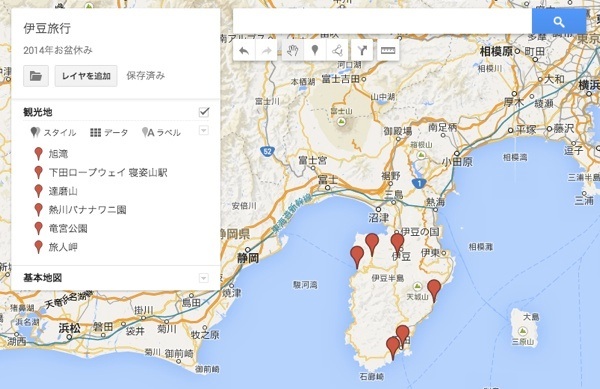Toggle the 観光地 layer checkbox
Image resolution: width=600 pixels, height=389 pixels.
(204, 112)
